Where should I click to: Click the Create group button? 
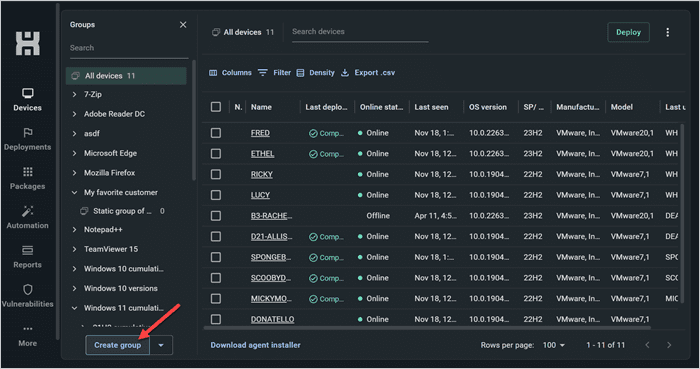click(x=117, y=345)
